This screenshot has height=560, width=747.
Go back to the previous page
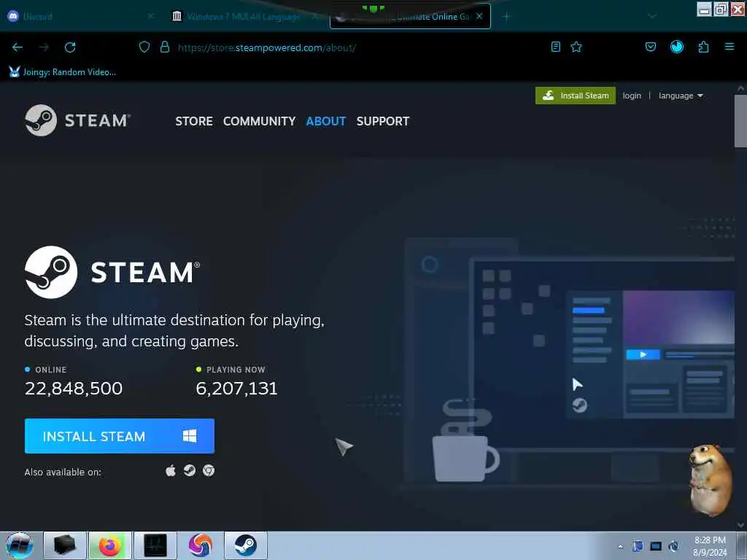(x=18, y=47)
